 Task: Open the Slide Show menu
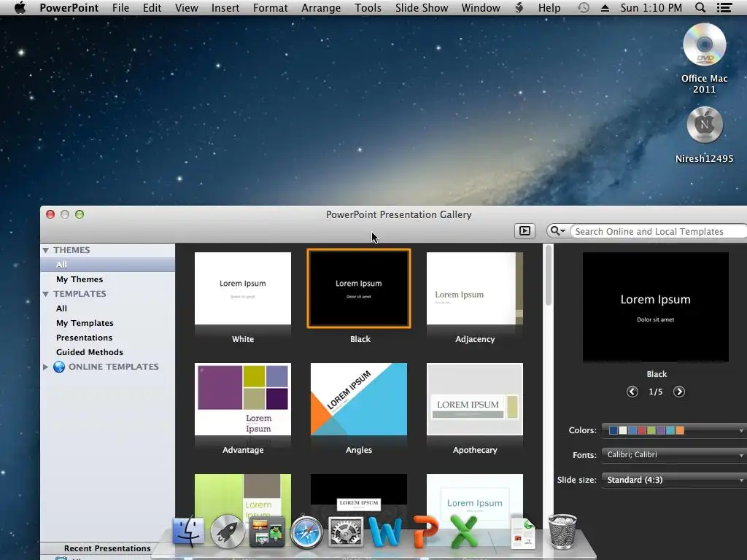422,7
